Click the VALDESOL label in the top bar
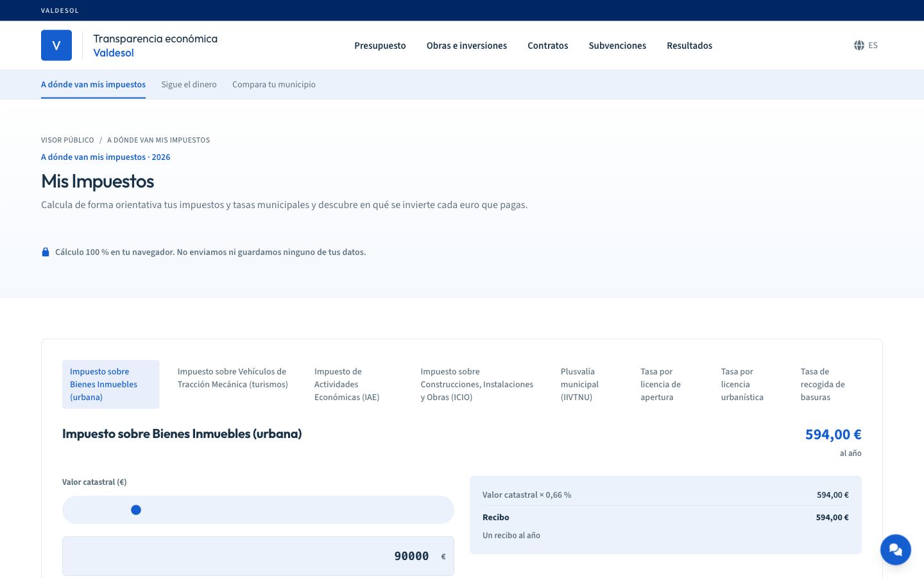The width and height of the screenshot is (924, 578). coord(60,11)
